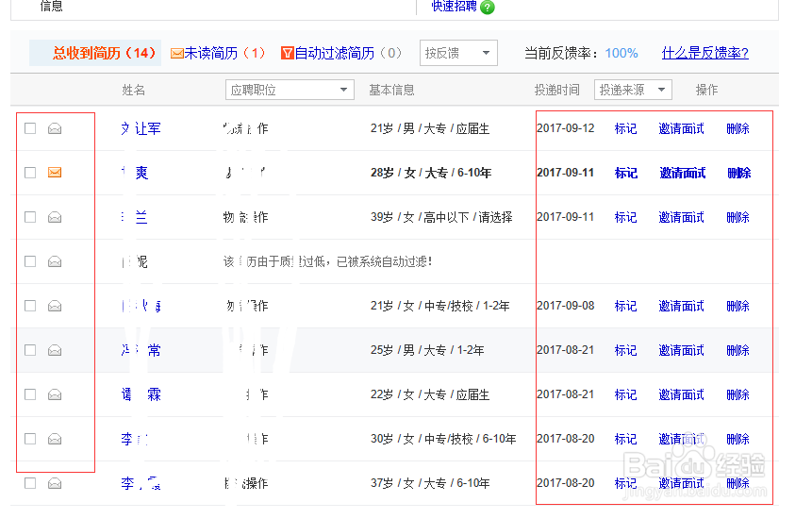
Task: Click the 100% feedback rate value
Action: pyautogui.click(x=621, y=54)
